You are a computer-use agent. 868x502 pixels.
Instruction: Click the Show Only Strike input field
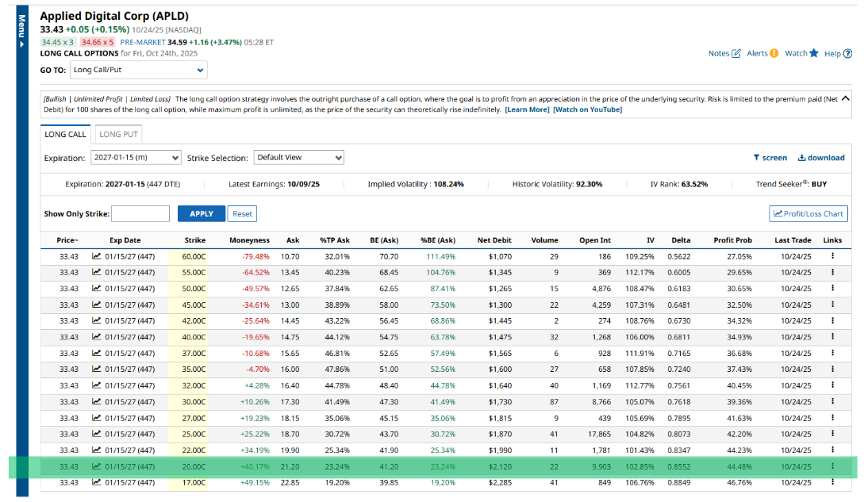tap(140, 214)
